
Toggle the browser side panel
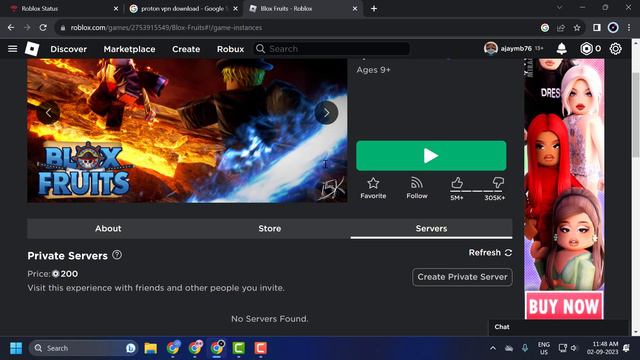pos(597,27)
